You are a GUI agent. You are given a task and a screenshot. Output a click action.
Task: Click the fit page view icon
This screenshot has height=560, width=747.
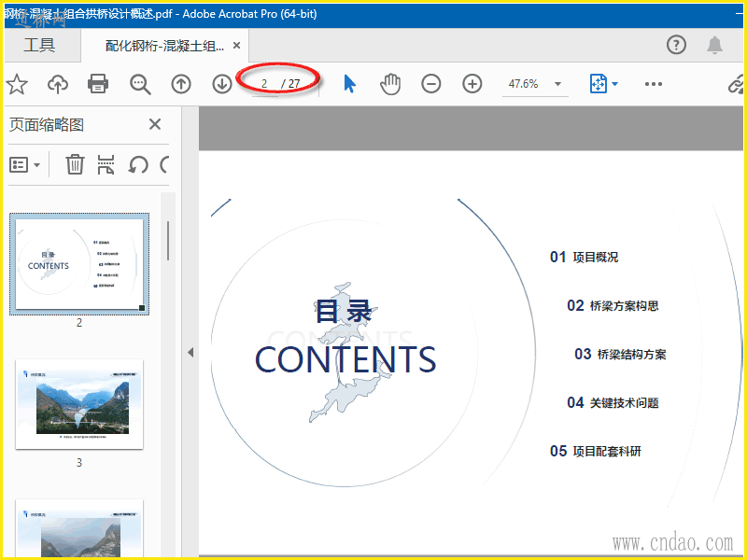click(598, 84)
